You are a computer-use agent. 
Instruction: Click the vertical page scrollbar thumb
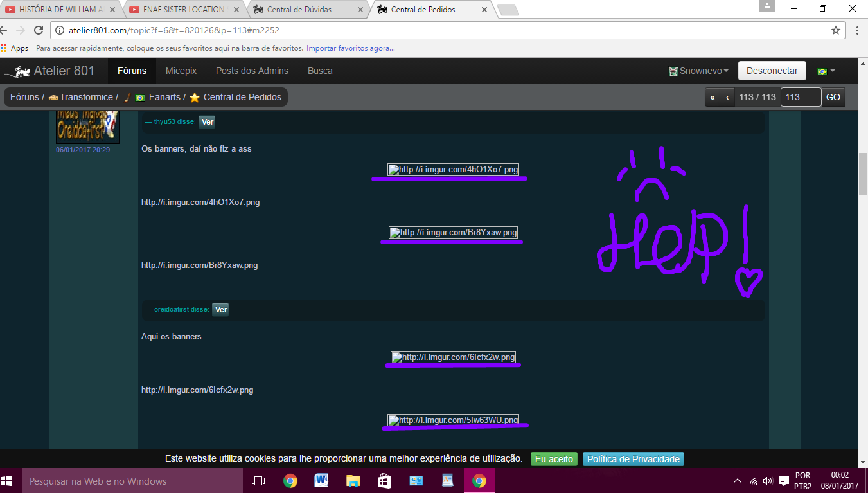863,174
